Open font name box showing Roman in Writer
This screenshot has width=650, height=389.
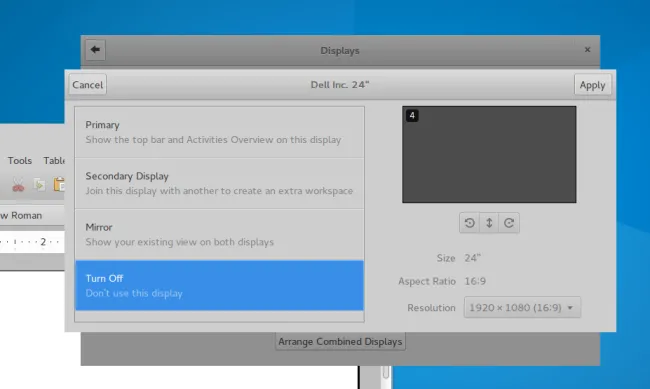tap(32, 215)
